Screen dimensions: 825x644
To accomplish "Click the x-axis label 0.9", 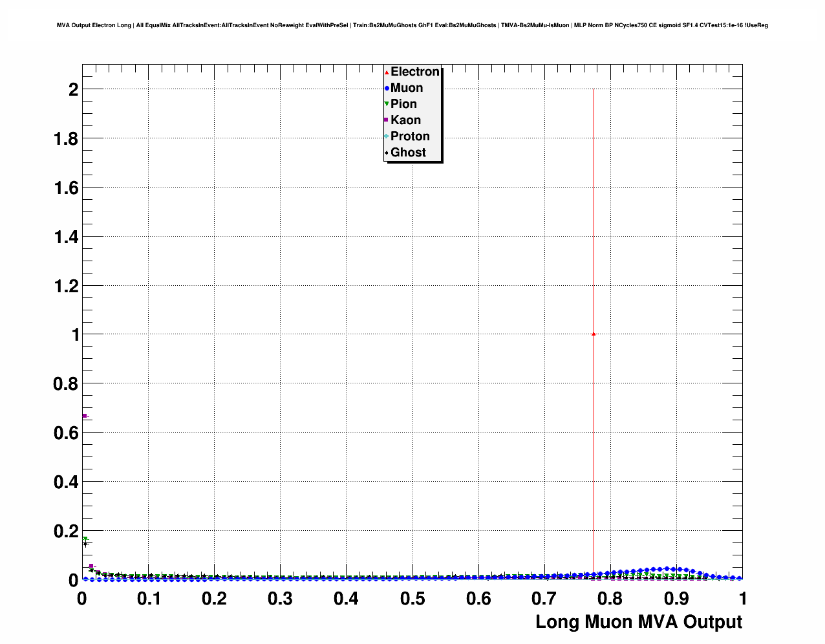I will point(676,599).
